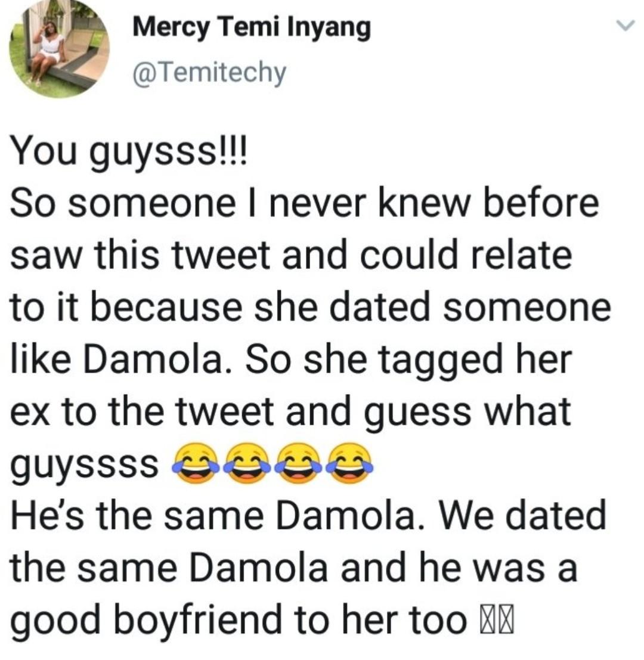
Task: Click the 'So someone I never knew before' line
Action: pyautogui.click(x=304, y=204)
